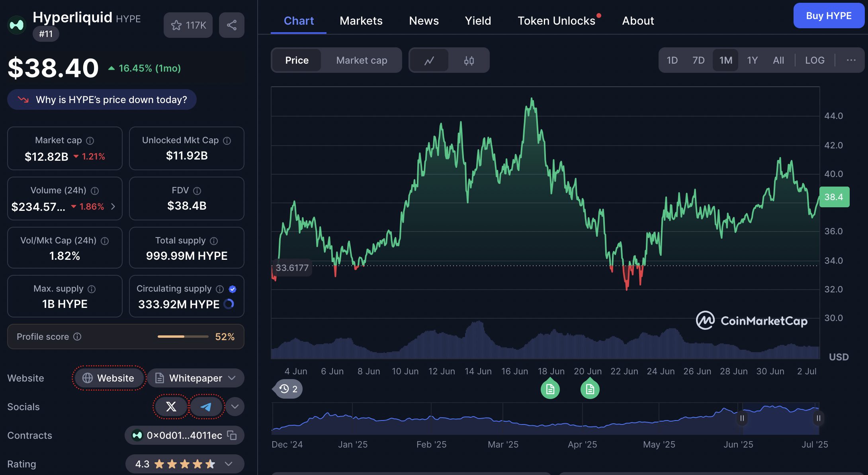The height and width of the screenshot is (475, 868).
Task: Click the right handle of the range selector
Action: coord(818,418)
